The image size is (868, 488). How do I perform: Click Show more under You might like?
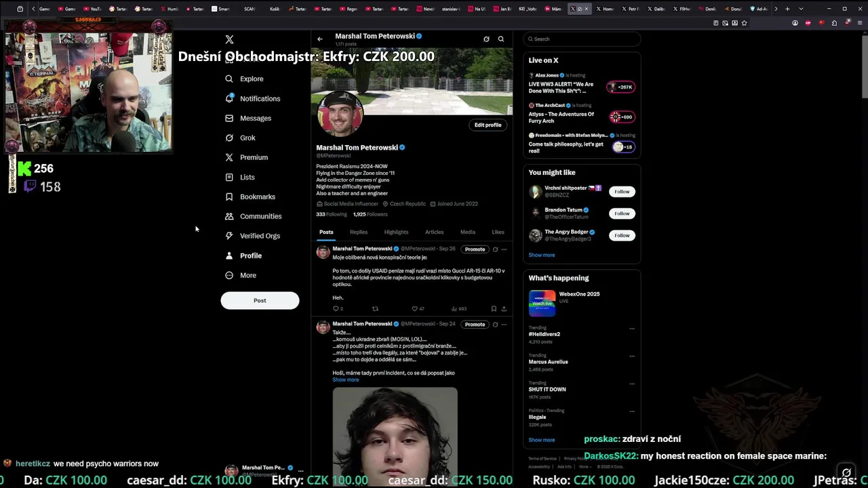tap(542, 255)
